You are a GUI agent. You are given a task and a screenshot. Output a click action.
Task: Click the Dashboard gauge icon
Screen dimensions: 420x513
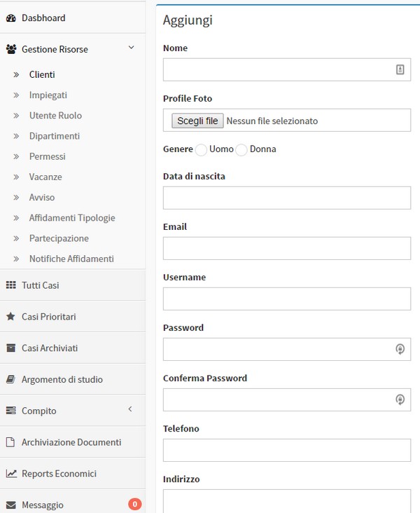pos(10,18)
